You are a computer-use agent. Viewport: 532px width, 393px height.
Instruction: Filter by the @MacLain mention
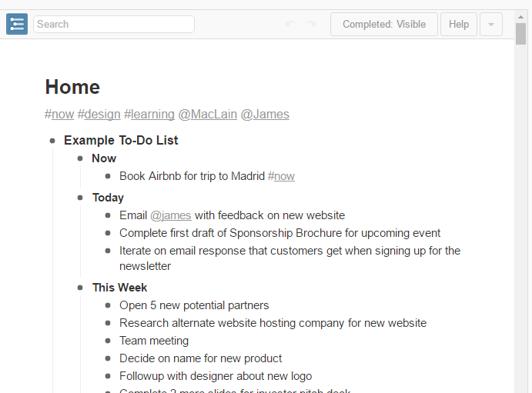click(x=208, y=115)
